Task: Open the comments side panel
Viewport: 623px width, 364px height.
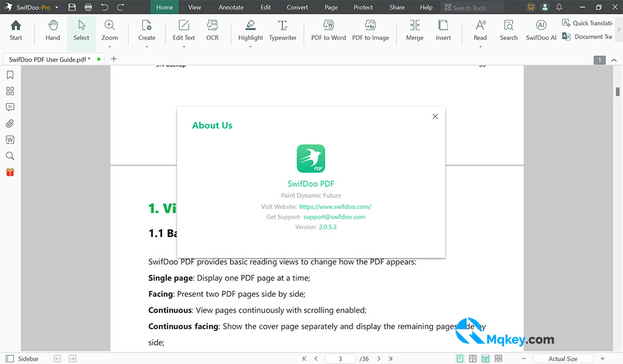Action: point(10,107)
